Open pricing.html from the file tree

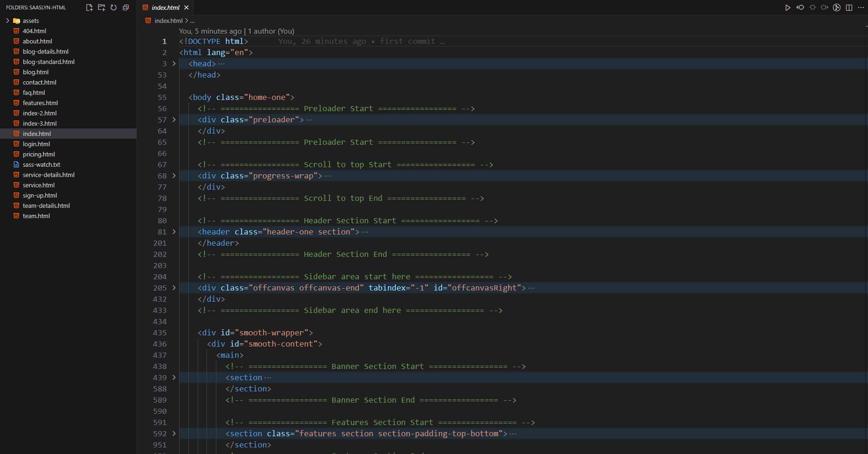39,154
